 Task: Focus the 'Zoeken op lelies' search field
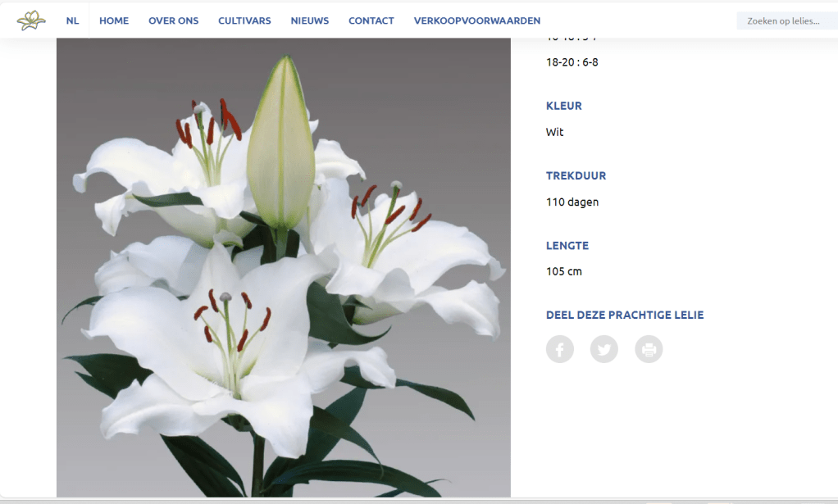(x=787, y=20)
